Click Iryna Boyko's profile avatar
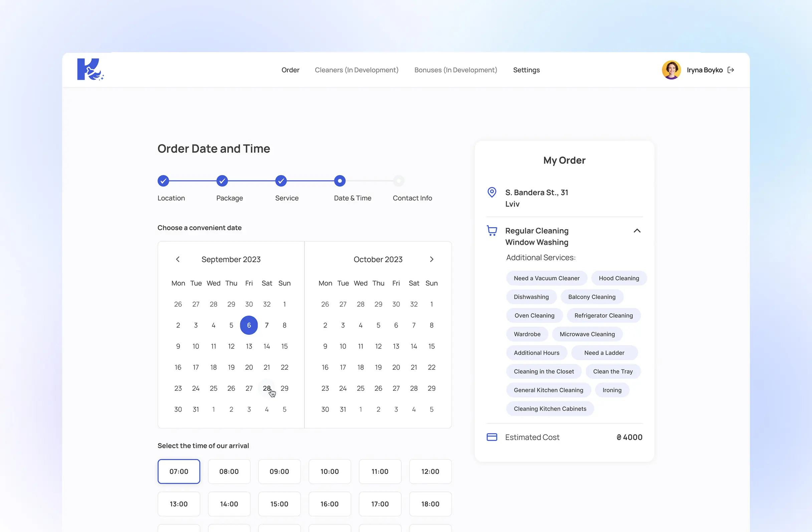 (671, 70)
